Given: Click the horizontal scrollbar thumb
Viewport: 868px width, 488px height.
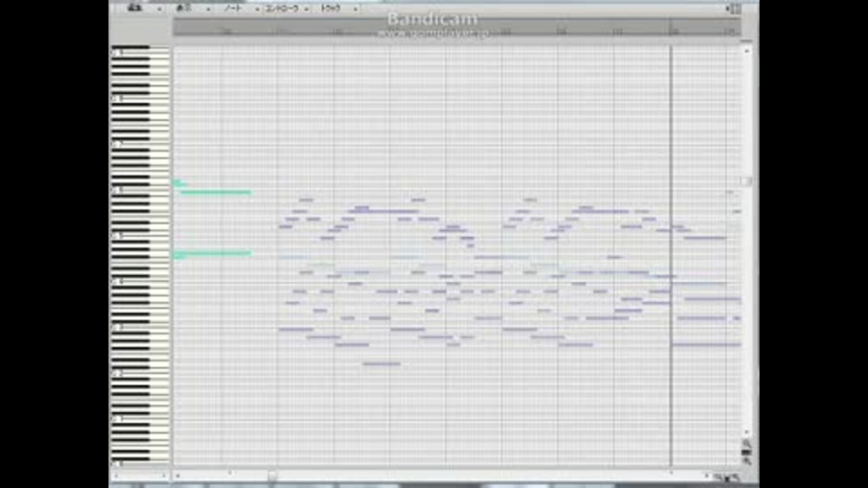Looking at the screenshot, I should (272, 476).
